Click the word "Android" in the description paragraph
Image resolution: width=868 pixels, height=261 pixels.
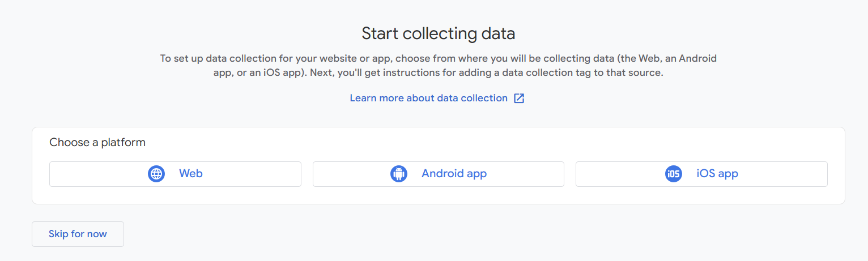point(697,58)
